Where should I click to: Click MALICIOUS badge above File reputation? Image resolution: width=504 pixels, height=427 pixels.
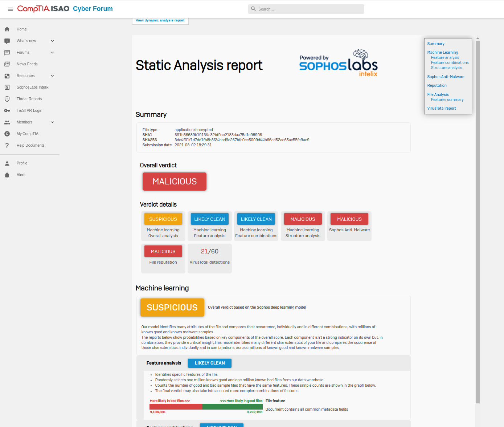(x=163, y=251)
